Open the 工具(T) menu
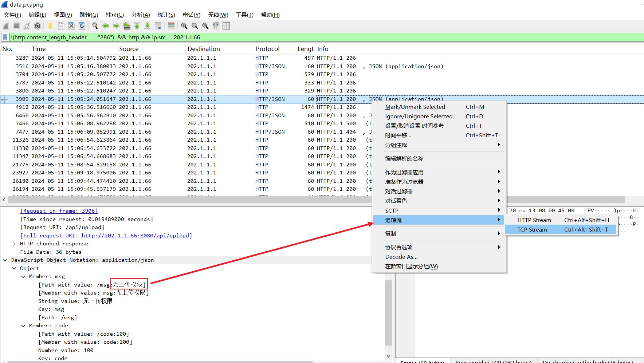644x363 pixels. coord(245,15)
